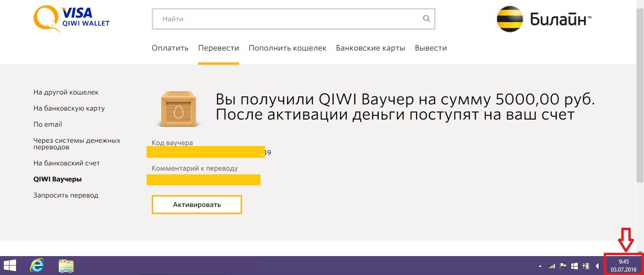Click the Активировать button
The height and width of the screenshot is (275, 644).
[x=197, y=205]
